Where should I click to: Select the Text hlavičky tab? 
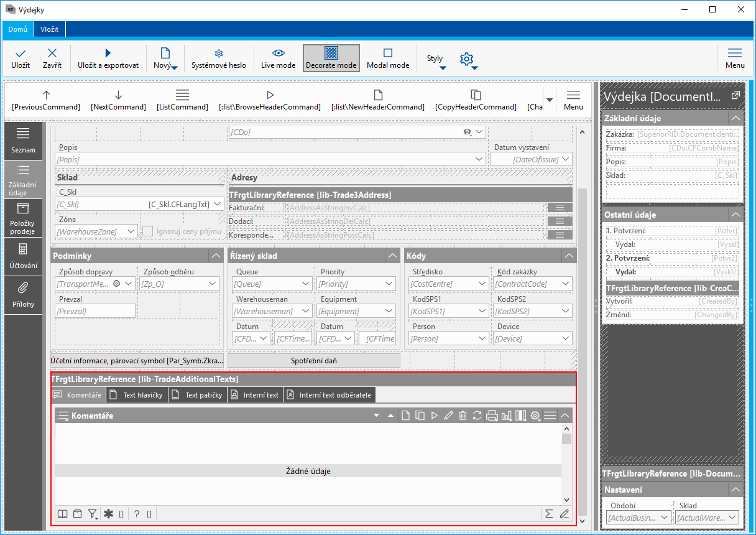137,395
